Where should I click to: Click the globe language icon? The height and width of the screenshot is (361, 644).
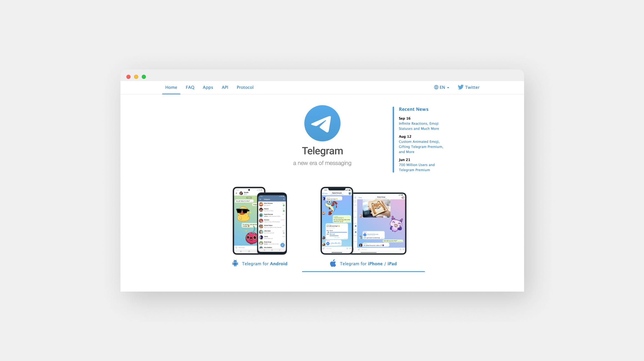click(x=435, y=87)
